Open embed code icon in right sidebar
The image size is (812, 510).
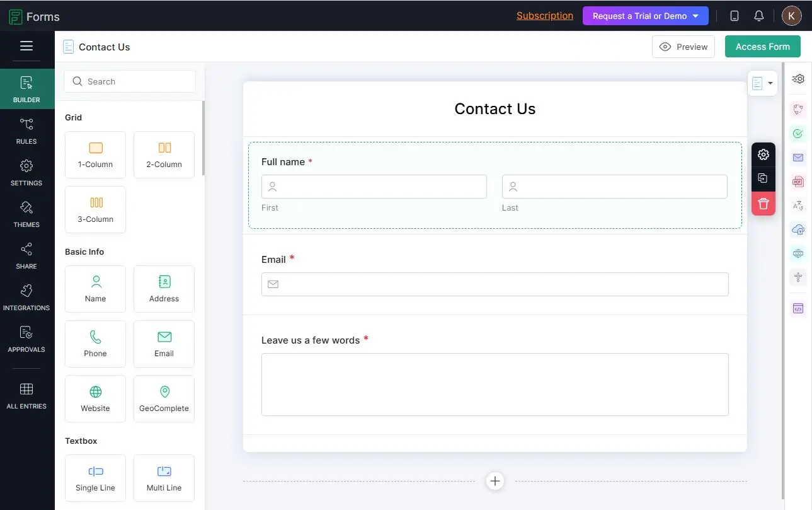tap(798, 308)
